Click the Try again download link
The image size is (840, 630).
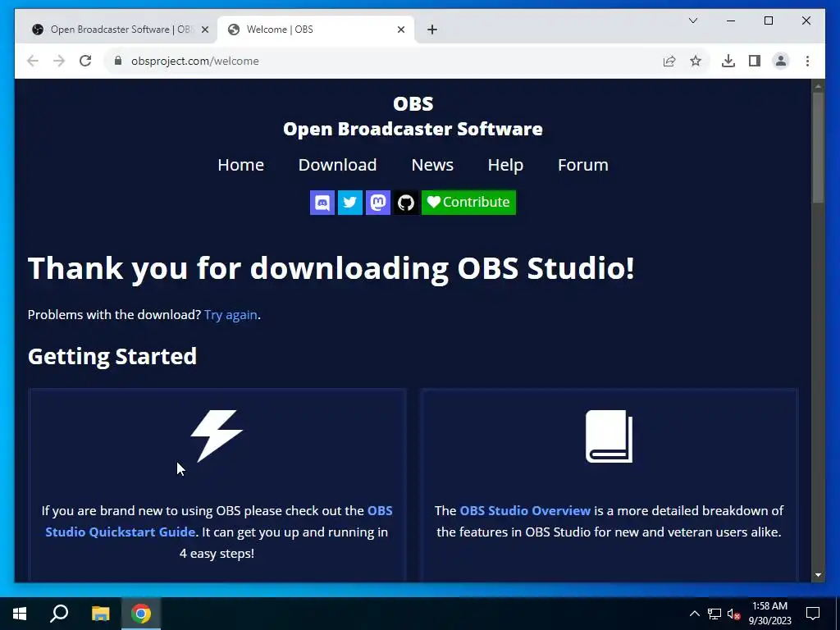pyautogui.click(x=231, y=315)
